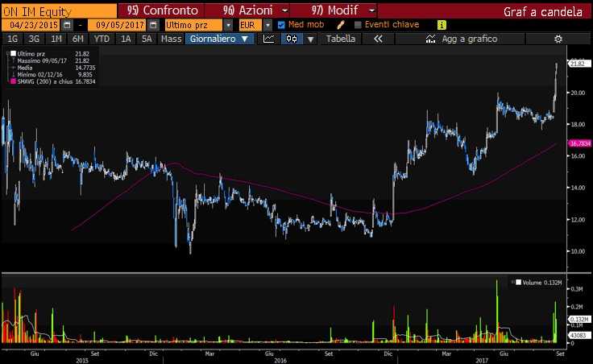Screen dimensions: 593x364
Task: Click the Tabella button
Action: pos(340,39)
